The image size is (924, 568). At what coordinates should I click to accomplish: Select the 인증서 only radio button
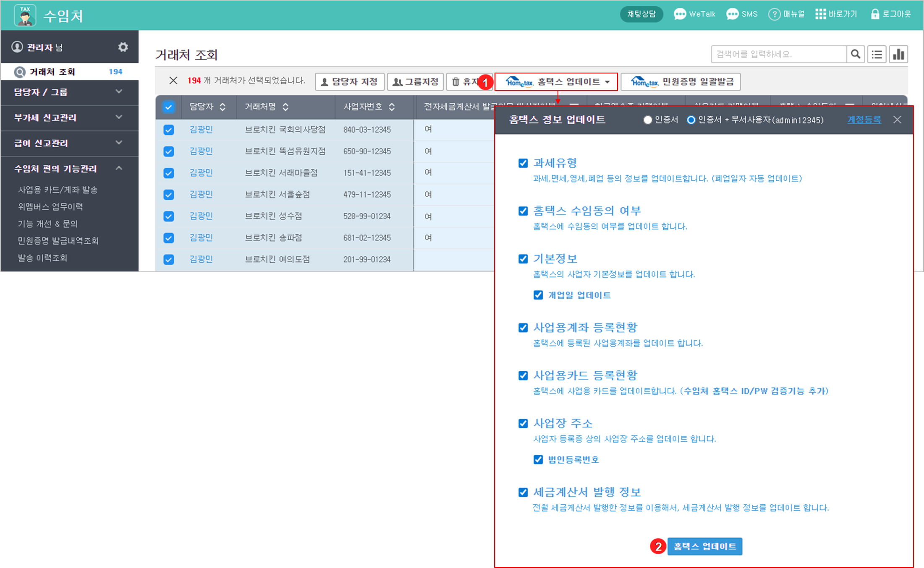click(x=648, y=120)
